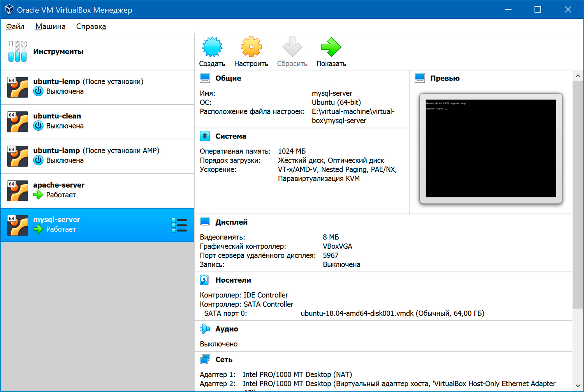This screenshot has width=584, height=392.
Task: Click the Ubuntu (64-bit) OS value
Action: pyautogui.click(x=336, y=102)
